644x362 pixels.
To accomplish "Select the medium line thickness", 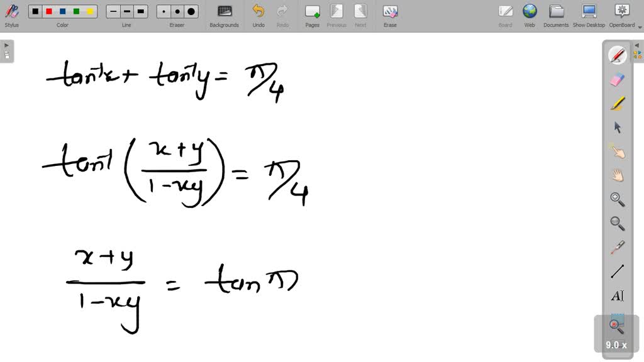I will 126,11.
